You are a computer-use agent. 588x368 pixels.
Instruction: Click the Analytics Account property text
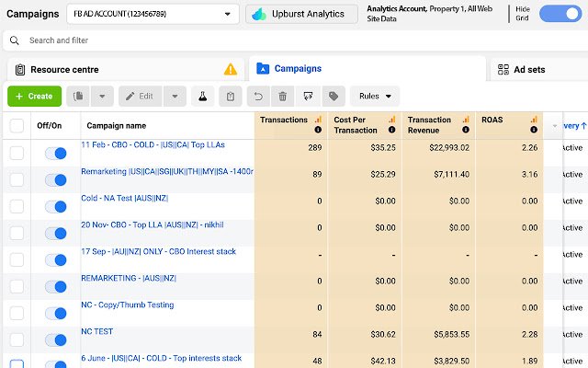(429, 14)
